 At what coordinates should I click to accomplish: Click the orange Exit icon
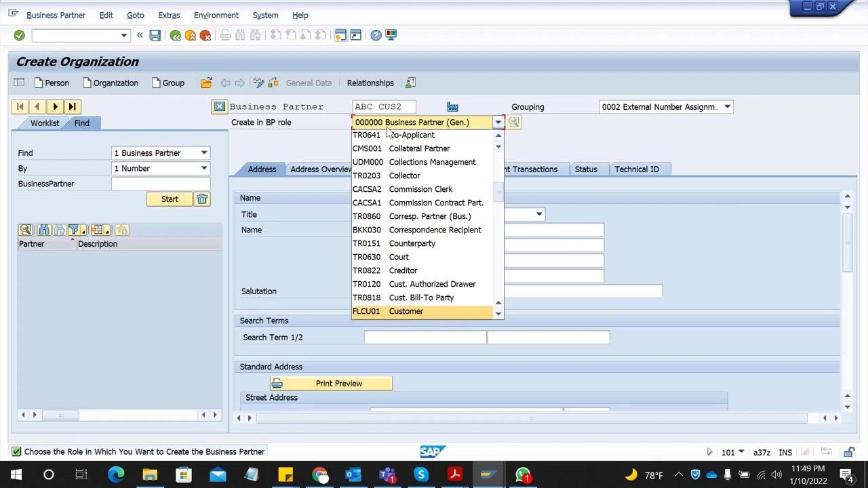(191, 35)
